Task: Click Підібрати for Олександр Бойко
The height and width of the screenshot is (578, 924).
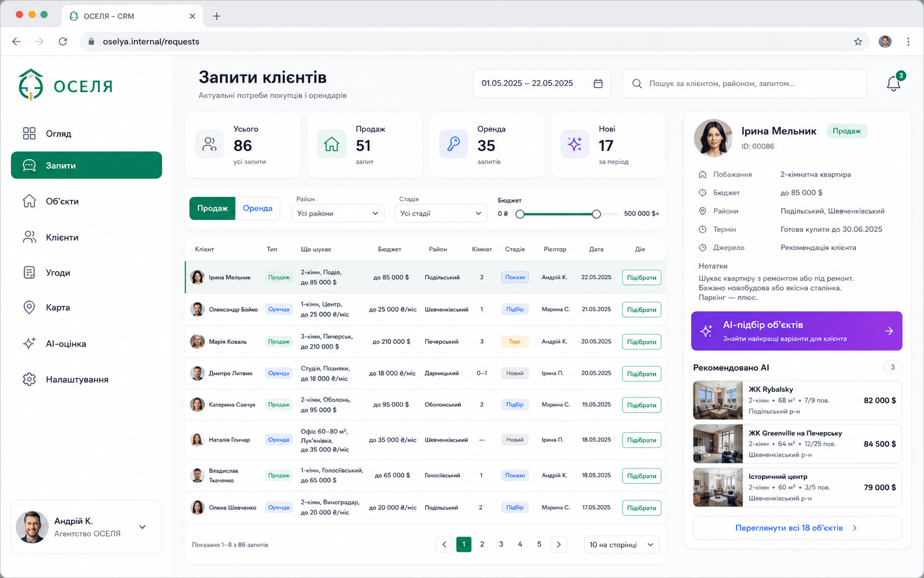Action: click(641, 309)
